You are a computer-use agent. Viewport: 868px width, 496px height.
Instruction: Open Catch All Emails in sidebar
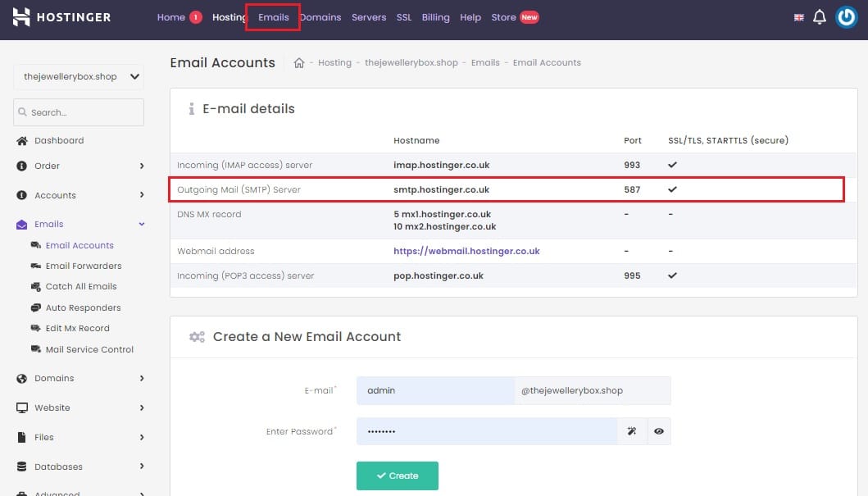click(x=81, y=286)
